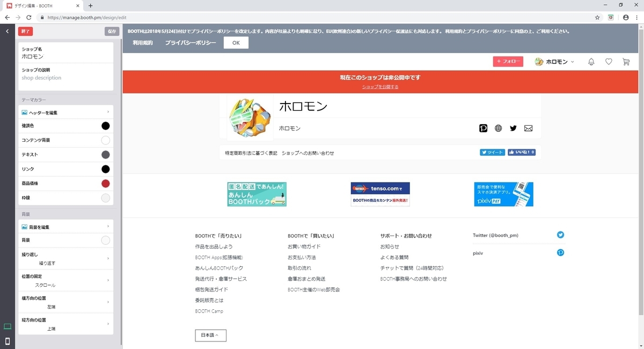Pick the 強調色 black color swatch
The image size is (644, 349).
point(106,126)
